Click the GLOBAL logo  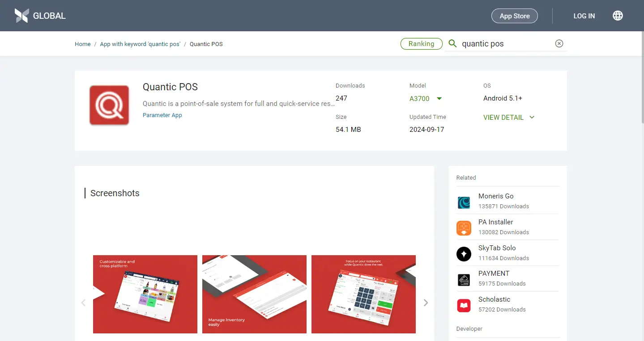click(x=39, y=15)
